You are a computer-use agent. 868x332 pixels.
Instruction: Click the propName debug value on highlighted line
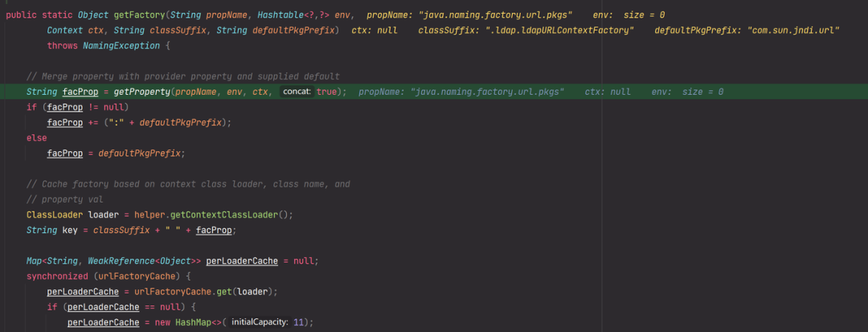pyautogui.click(x=461, y=92)
